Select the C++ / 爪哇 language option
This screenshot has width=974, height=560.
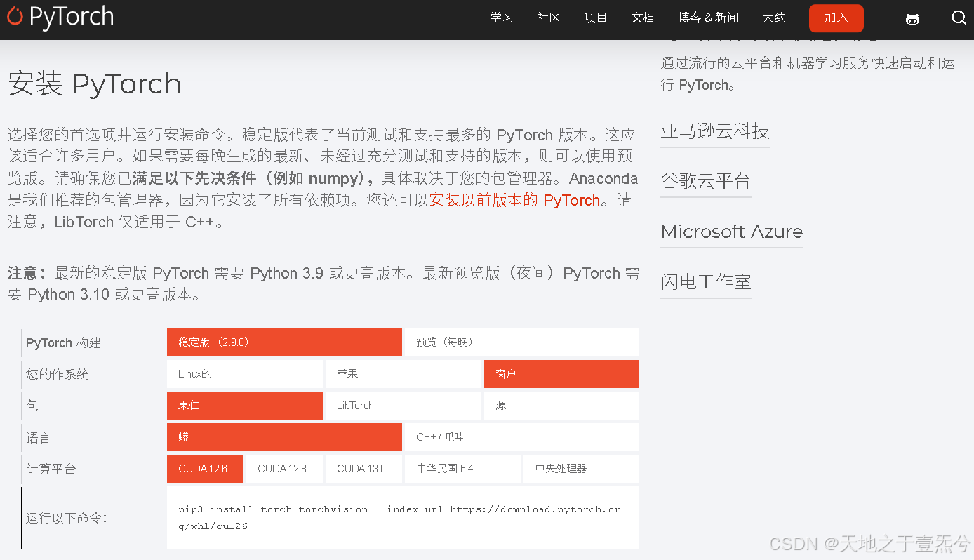(x=522, y=437)
